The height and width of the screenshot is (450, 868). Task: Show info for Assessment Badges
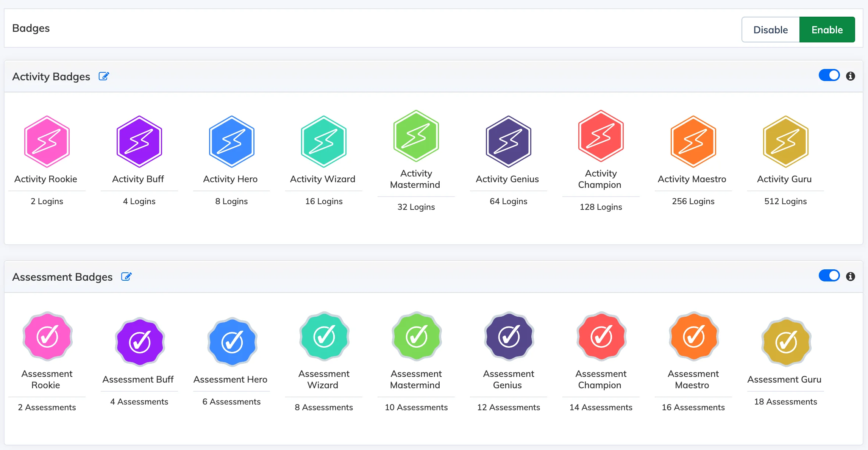851,277
